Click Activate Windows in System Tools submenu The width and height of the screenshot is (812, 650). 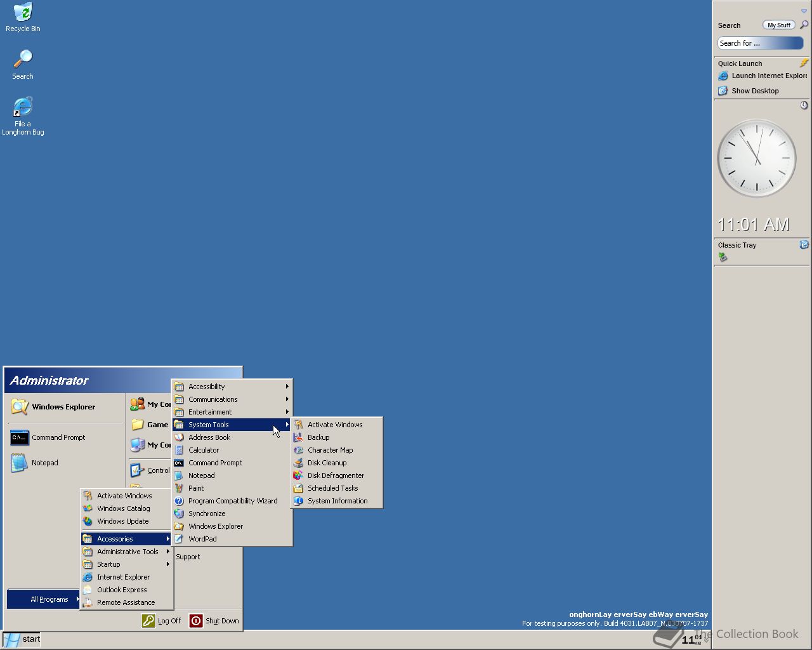click(337, 425)
